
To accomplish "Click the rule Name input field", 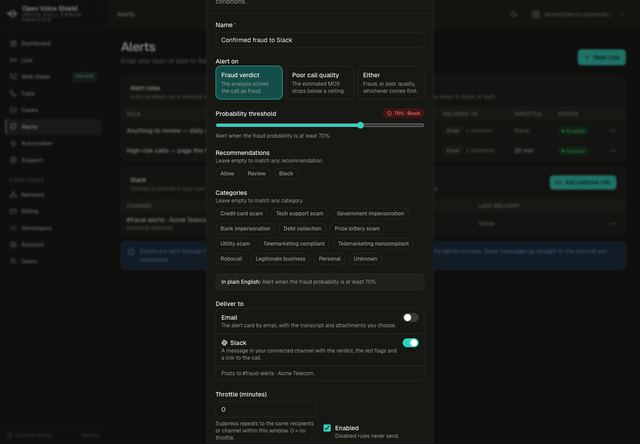I will click(x=320, y=40).
